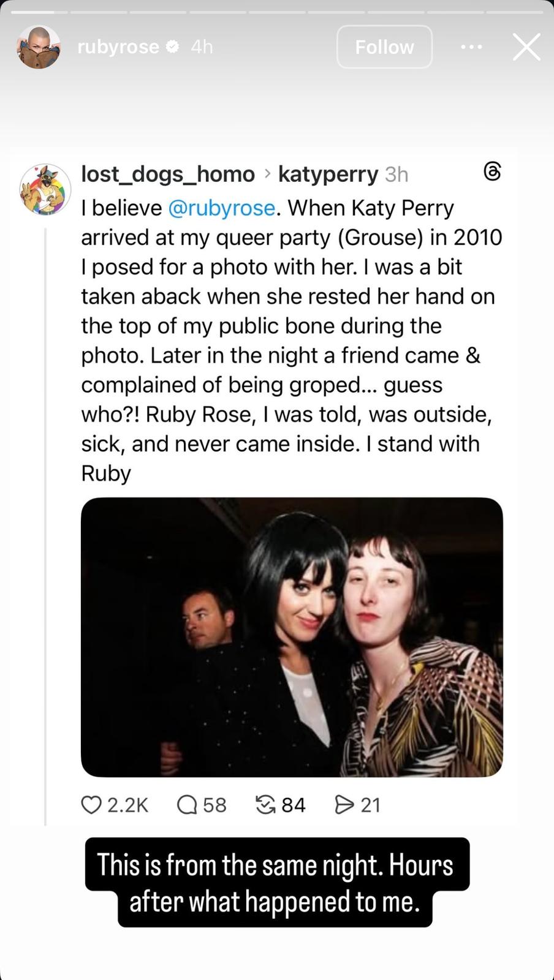Open the @rubyrose mention link
The image size is (554, 980).
[221, 207]
